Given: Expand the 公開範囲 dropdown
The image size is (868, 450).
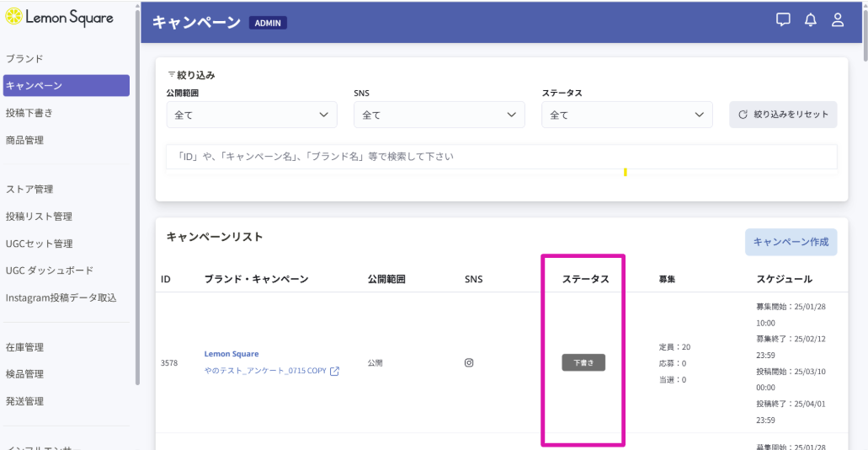Looking at the screenshot, I should 252,115.
